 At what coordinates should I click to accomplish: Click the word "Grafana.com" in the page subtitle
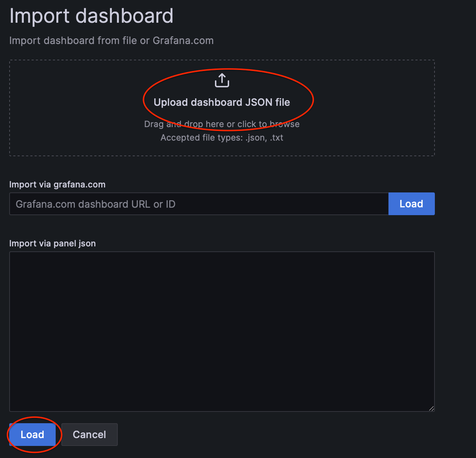(x=183, y=41)
